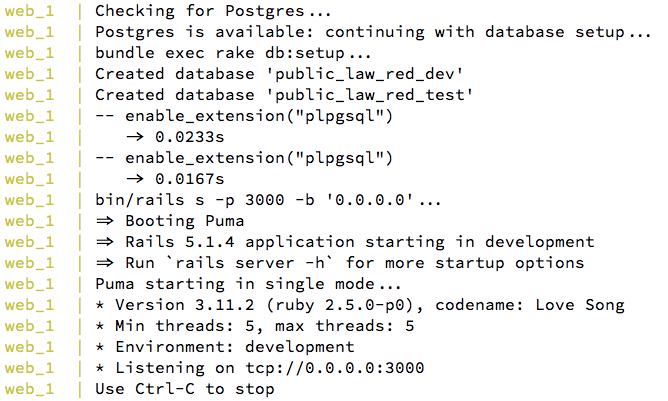
Task: Click the 'Version 3.11.2' line
Action: (x=360, y=305)
